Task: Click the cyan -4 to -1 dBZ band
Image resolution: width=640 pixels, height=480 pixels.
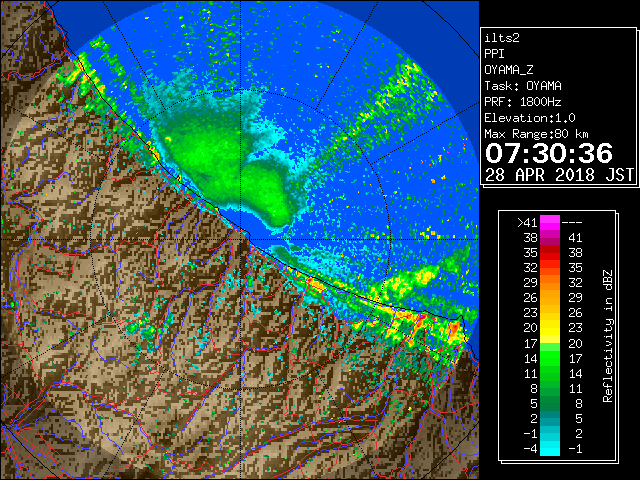Action: [x=550, y=449]
